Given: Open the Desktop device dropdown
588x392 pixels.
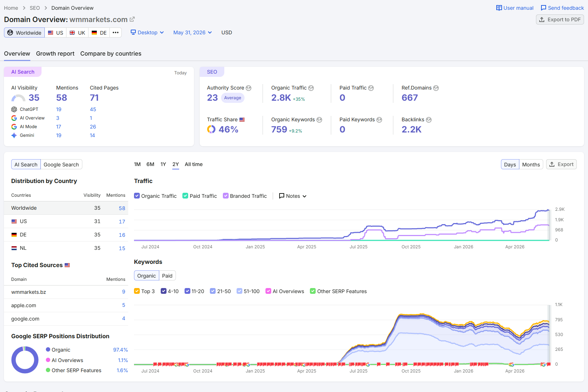Looking at the screenshot, I should pyautogui.click(x=147, y=32).
